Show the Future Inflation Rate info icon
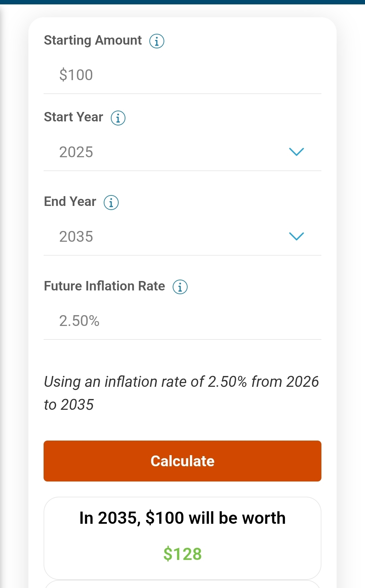Image resolution: width=365 pixels, height=588 pixels. [x=180, y=287]
